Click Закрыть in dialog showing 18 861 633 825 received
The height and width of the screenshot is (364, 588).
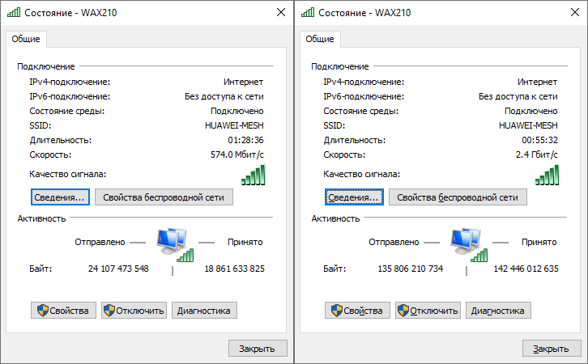[258, 349]
